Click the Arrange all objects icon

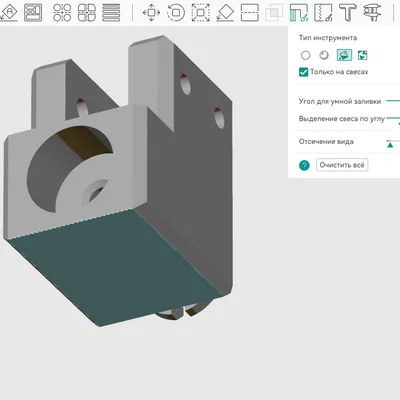click(x=33, y=12)
